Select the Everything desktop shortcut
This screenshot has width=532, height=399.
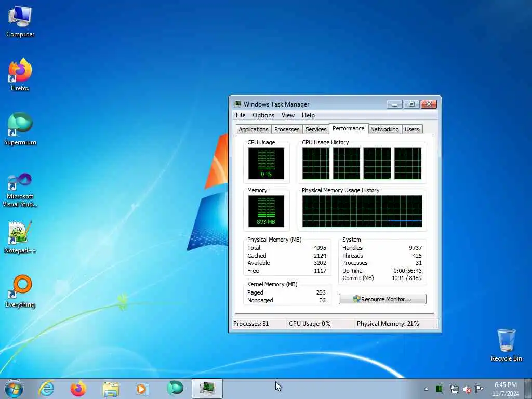point(20,291)
